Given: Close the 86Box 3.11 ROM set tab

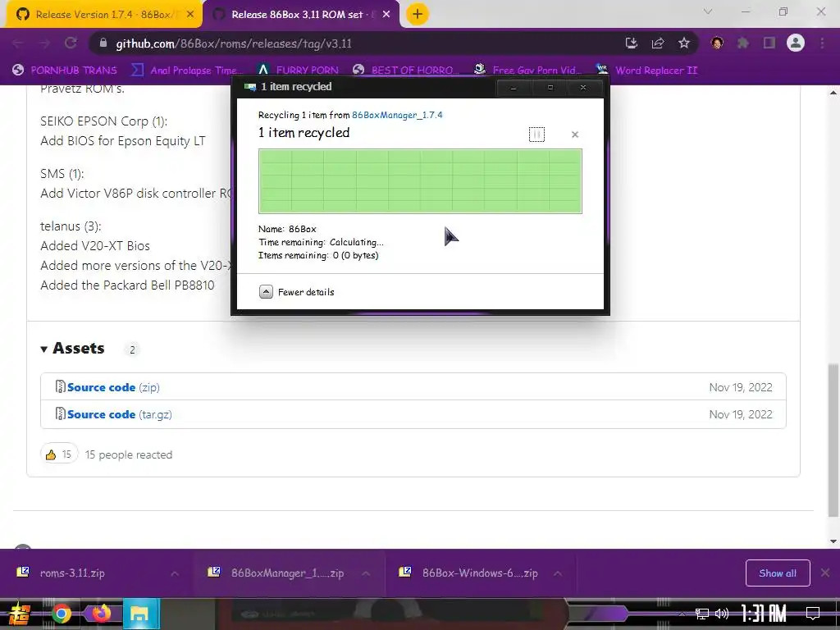Looking at the screenshot, I should pos(386,15).
